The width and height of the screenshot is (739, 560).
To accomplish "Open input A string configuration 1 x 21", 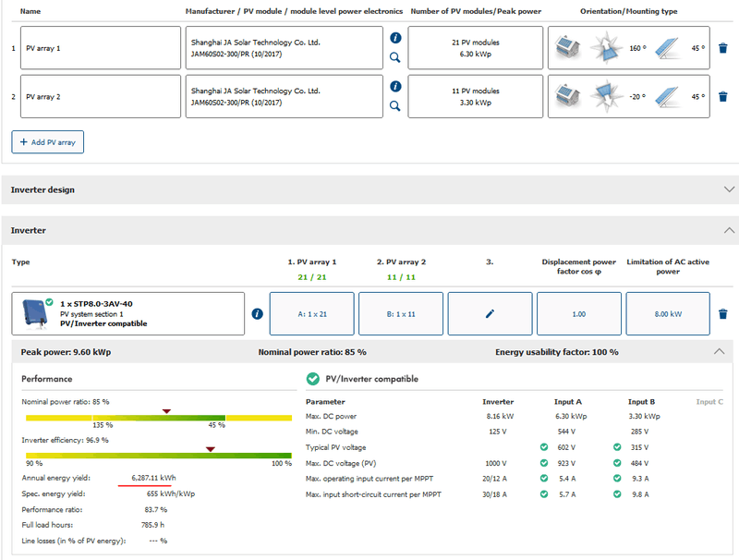I will (312, 314).
